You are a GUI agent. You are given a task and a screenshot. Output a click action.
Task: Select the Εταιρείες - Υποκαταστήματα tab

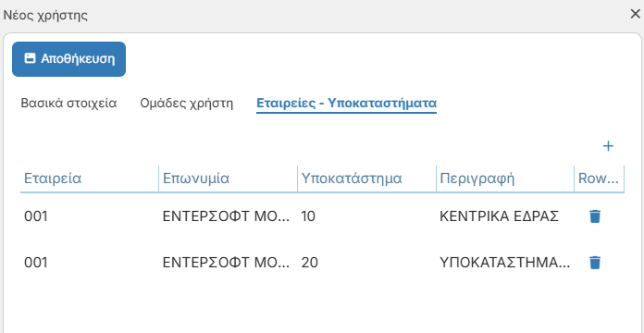coord(346,104)
